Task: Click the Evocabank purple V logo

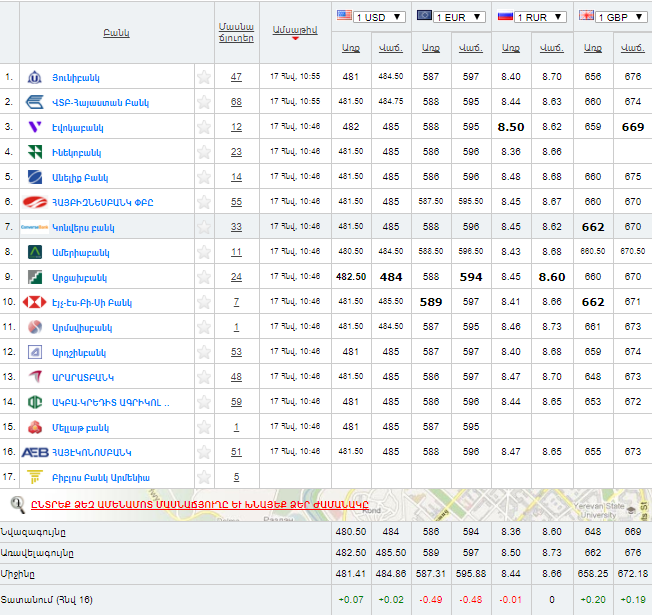Action: coord(35,127)
